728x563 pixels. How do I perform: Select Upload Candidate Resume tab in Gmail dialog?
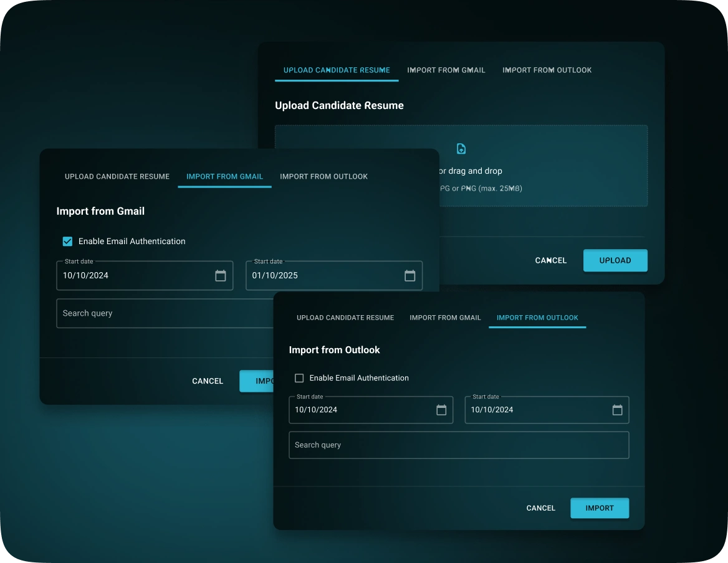pyautogui.click(x=117, y=176)
